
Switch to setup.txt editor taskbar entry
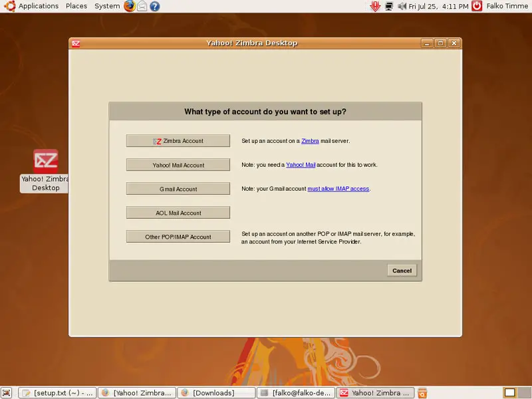pyautogui.click(x=57, y=393)
